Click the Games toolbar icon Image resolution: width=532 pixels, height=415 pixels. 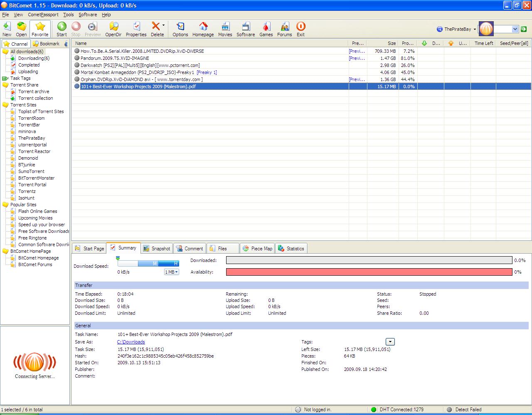[266, 29]
